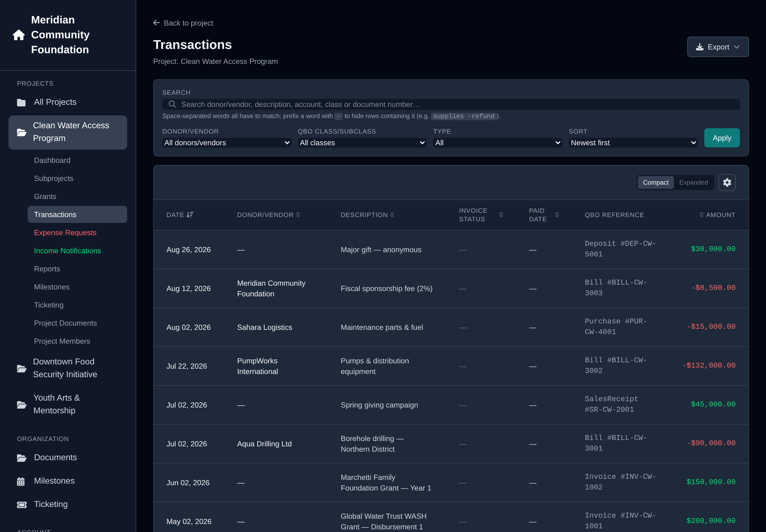This screenshot has height=532, width=766.
Task: Click the Meridian Community Foundation title
Action: tap(60, 35)
